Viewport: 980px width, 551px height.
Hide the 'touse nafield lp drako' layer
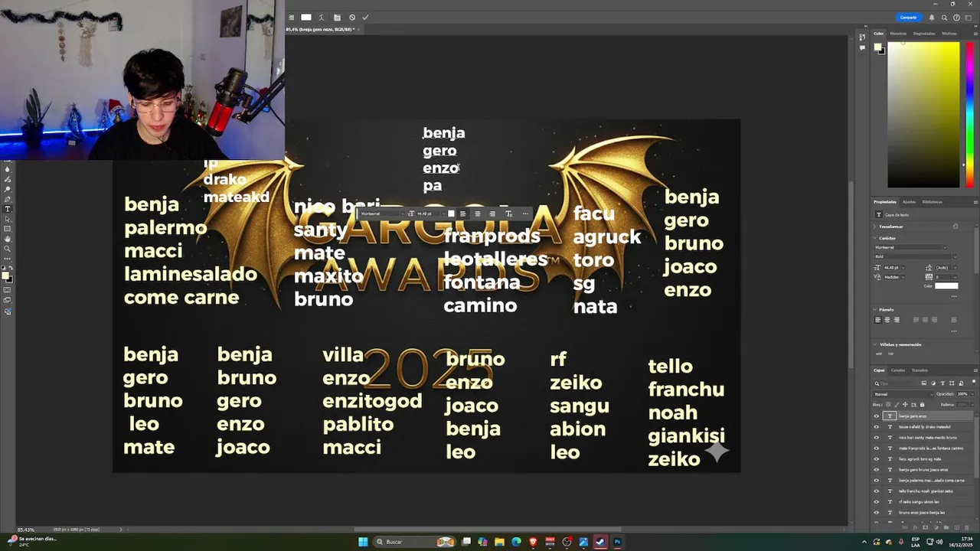[877, 427]
